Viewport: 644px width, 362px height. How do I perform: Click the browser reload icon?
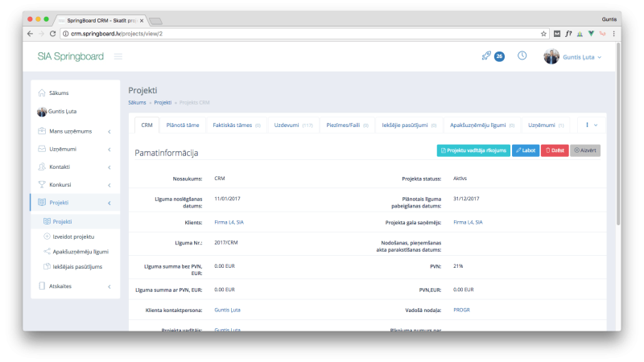pos(52,34)
